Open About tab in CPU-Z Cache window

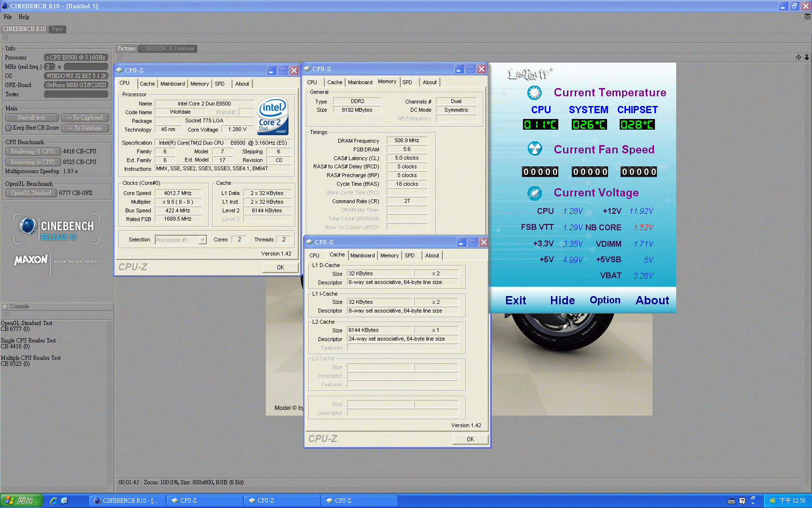tap(432, 255)
